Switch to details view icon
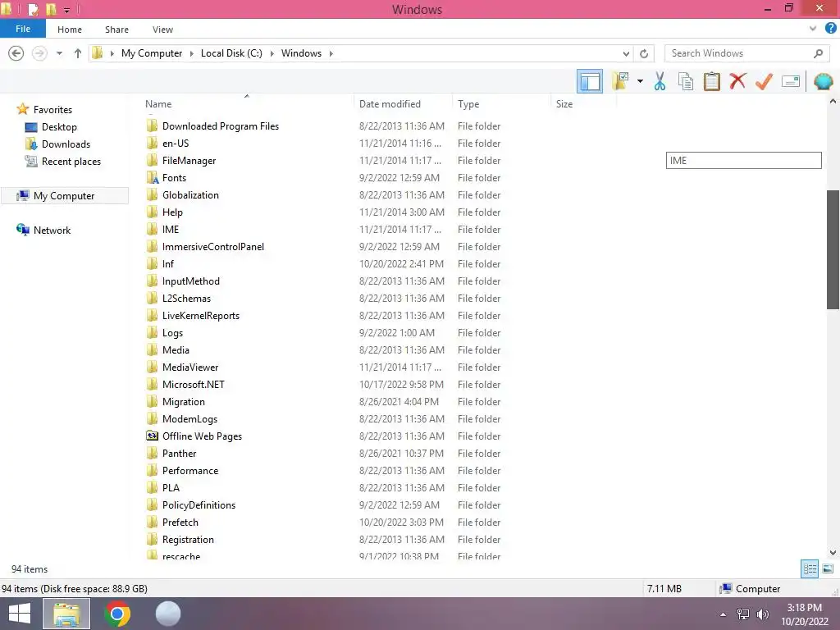The height and width of the screenshot is (630, 840). click(x=810, y=568)
